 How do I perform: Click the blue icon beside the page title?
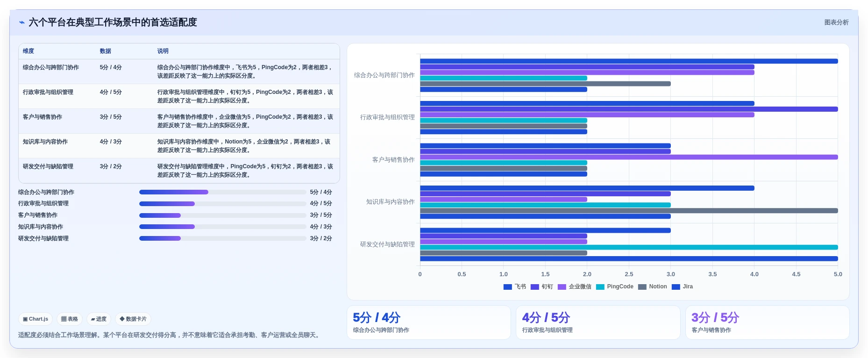[21, 22]
